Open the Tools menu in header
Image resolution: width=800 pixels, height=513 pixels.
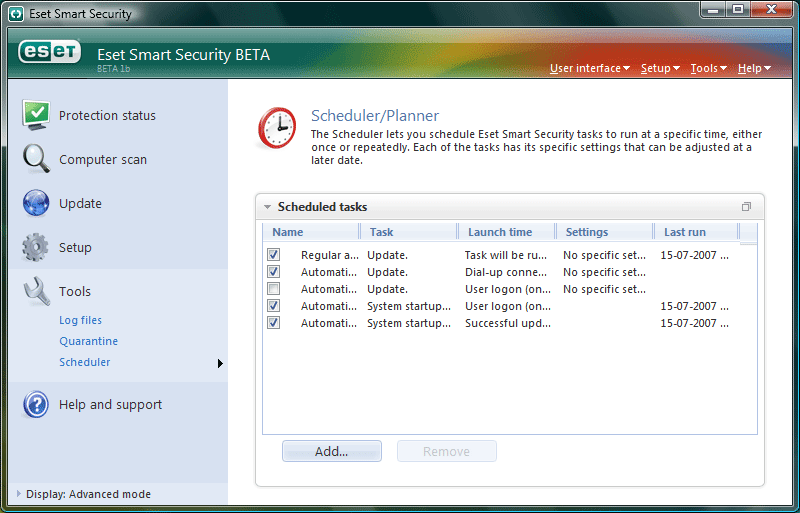click(x=708, y=68)
